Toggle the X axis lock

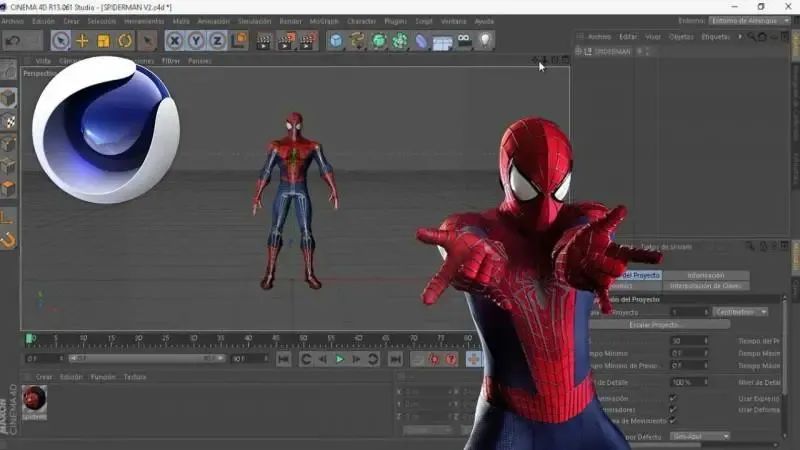coord(174,41)
